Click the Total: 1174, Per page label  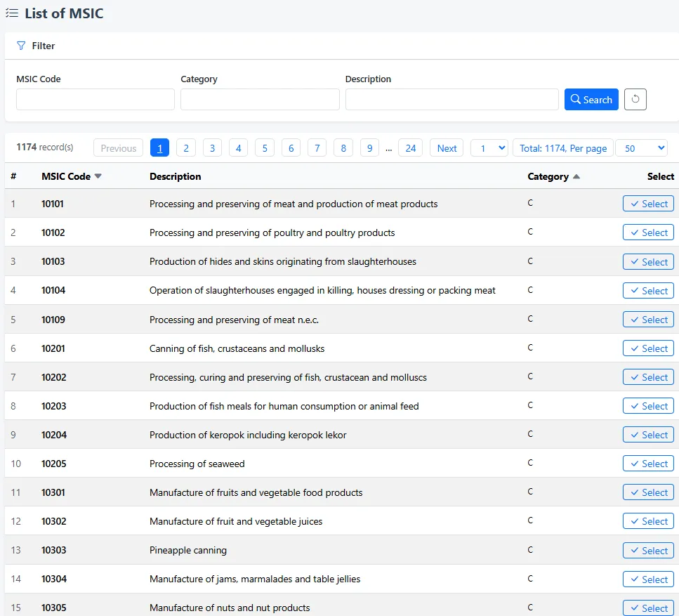563,148
